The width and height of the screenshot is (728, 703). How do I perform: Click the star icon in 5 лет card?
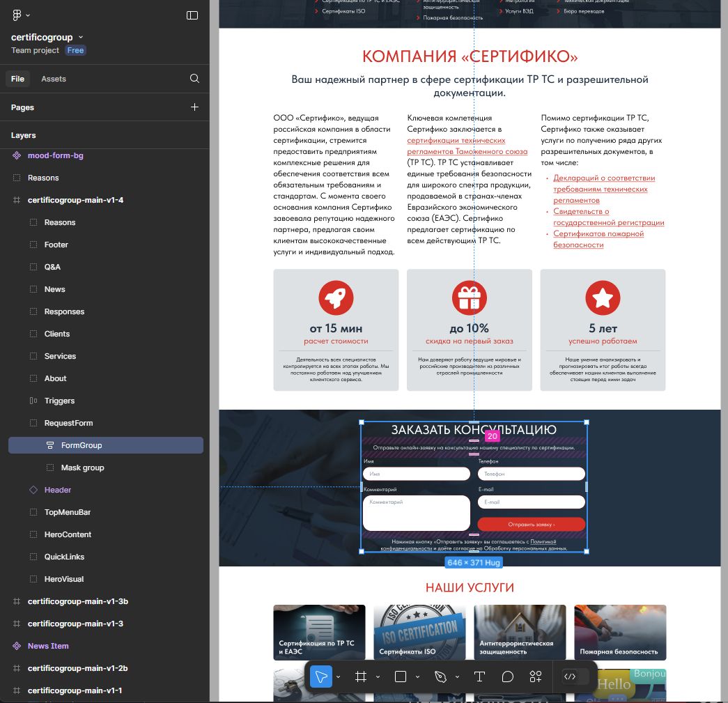coord(603,298)
